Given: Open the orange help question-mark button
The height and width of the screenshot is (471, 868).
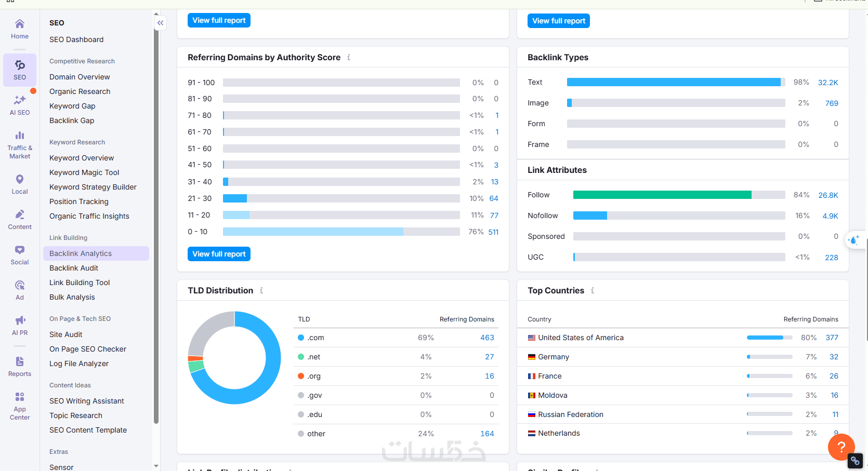Looking at the screenshot, I should 841,447.
